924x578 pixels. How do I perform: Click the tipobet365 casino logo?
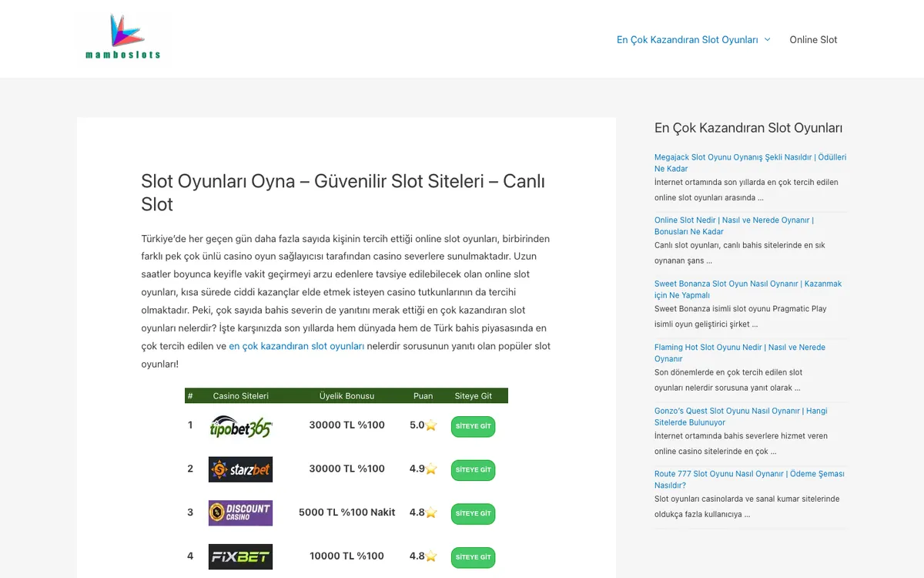tap(240, 425)
